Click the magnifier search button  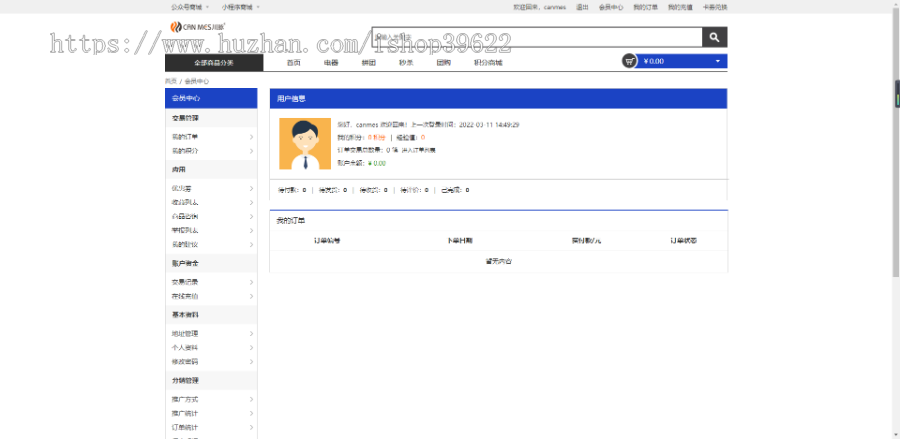(x=714, y=37)
